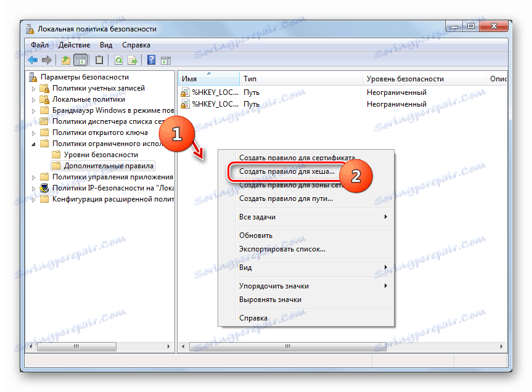
Task: Select second row's Путь type cell
Action: coord(252,104)
